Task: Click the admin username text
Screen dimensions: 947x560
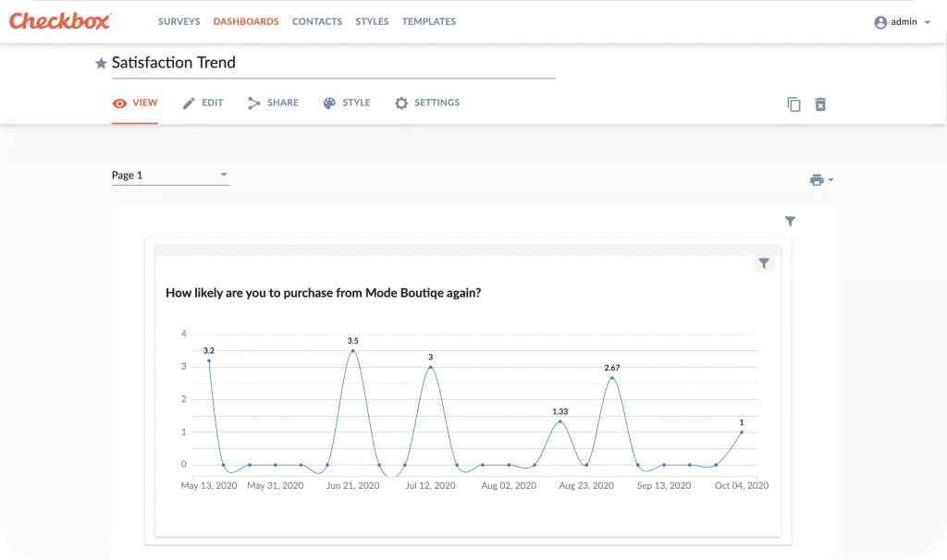Action: tap(904, 22)
